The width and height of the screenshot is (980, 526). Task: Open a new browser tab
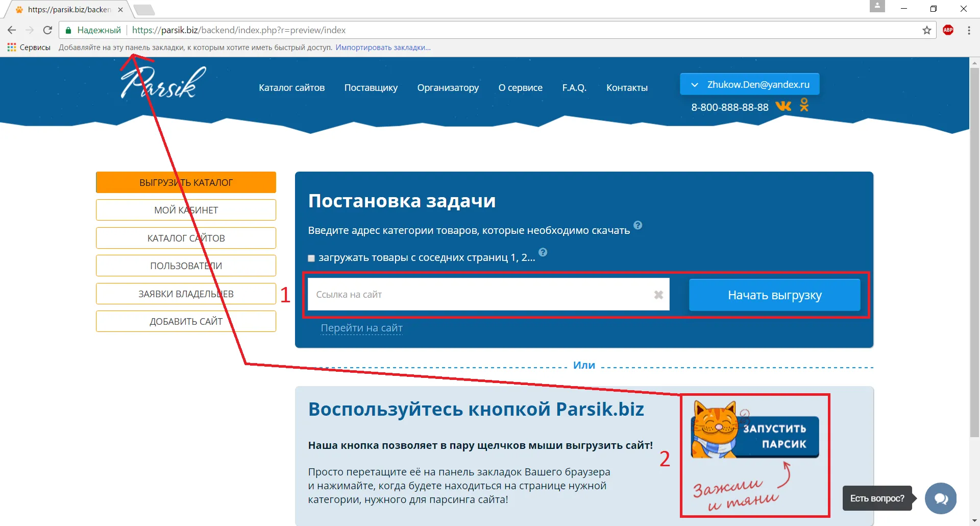[144, 10]
